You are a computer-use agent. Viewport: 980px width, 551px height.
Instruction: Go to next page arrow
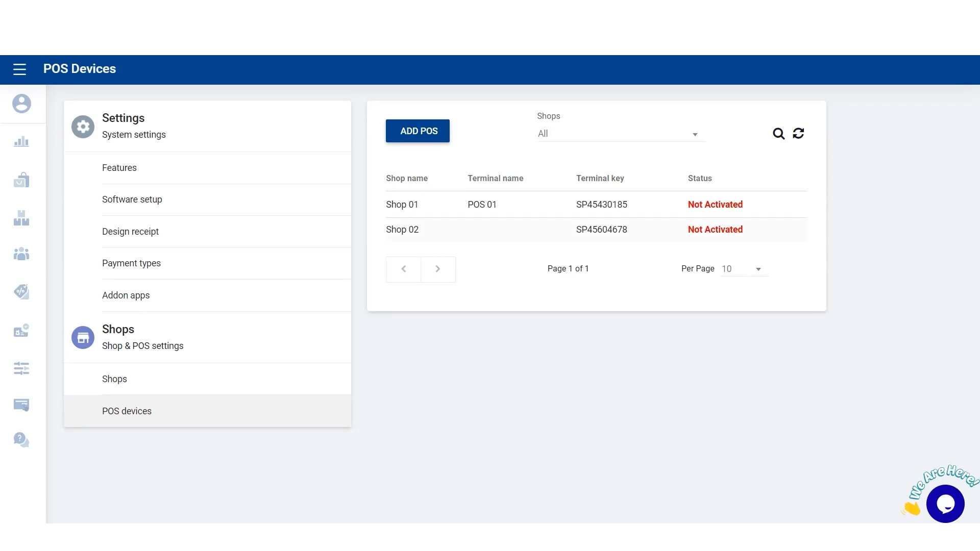point(438,269)
